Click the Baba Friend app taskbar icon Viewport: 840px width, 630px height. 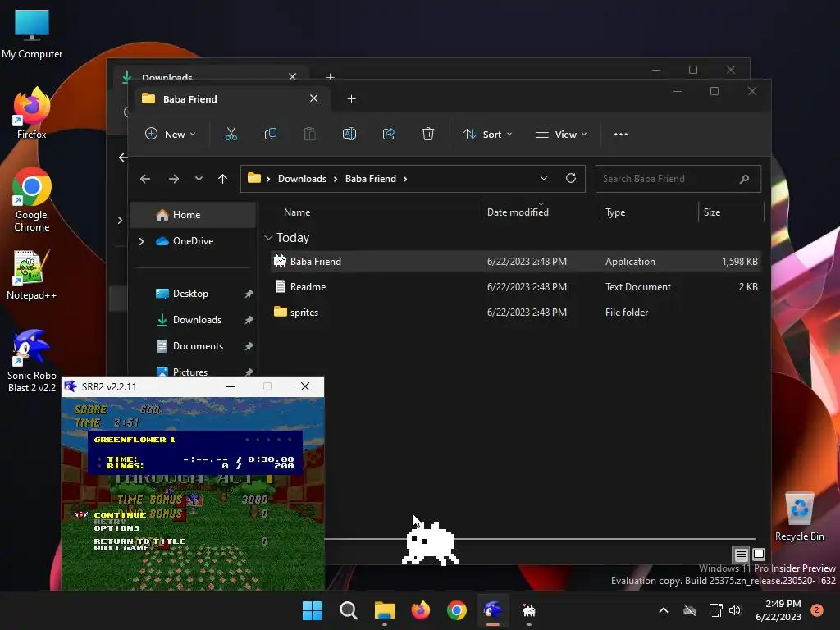[529, 610]
